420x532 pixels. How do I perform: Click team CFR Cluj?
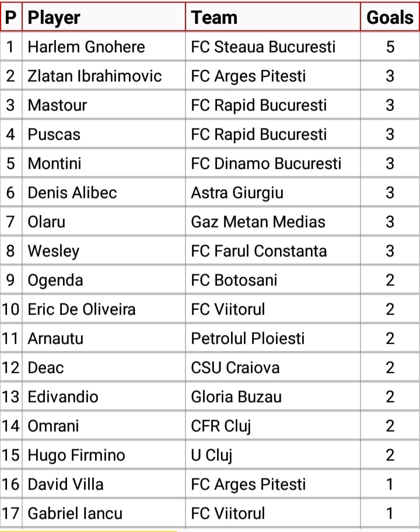point(221,426)
